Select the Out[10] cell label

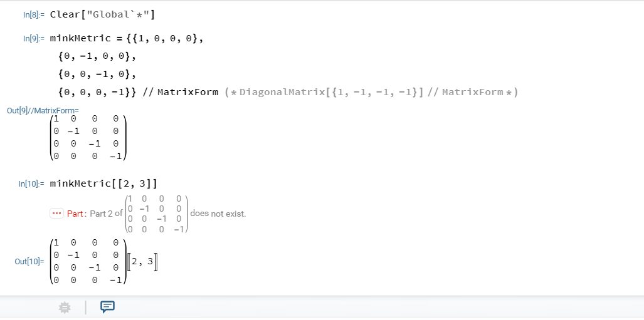29,261
